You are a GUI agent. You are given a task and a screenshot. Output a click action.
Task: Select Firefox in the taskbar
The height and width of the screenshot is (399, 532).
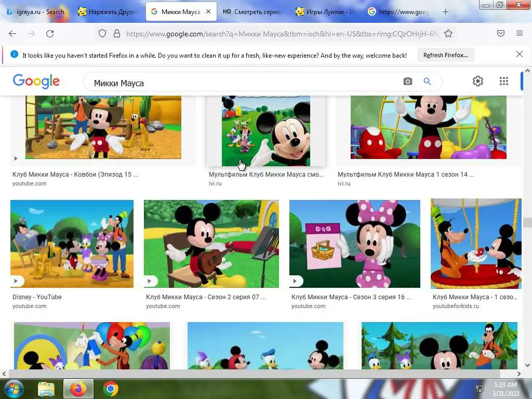tap(78, 389)
